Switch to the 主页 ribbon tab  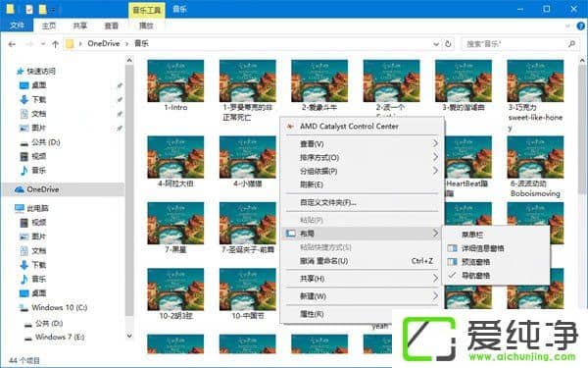coord(49,26)
